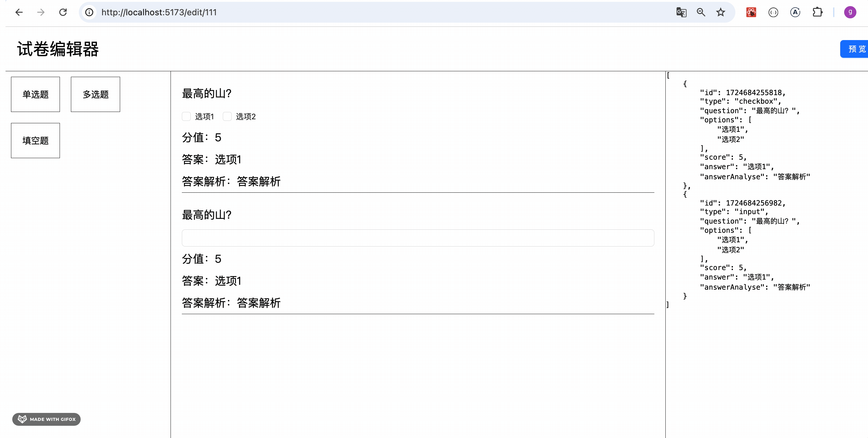Click the URL address bar text

(159, 13)
